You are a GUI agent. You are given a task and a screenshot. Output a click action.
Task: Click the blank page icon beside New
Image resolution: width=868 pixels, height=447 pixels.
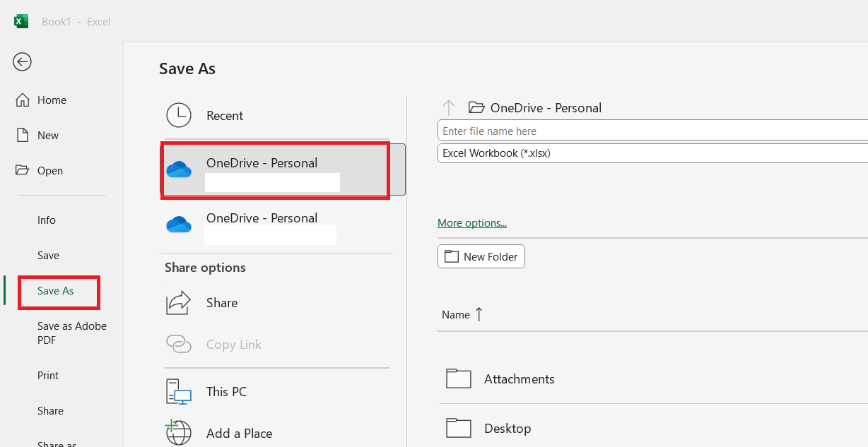point(23,135)
